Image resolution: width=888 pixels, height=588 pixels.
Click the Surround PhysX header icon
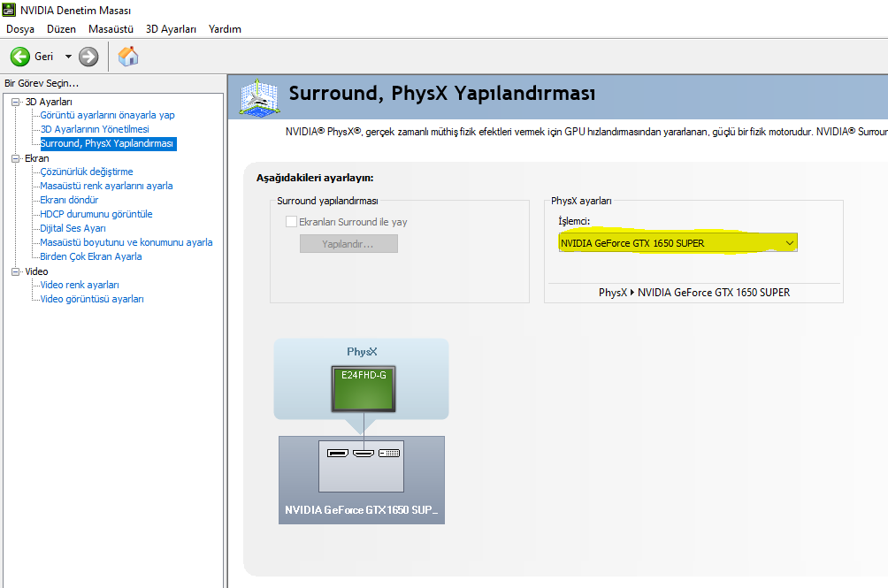click(259, 97)
